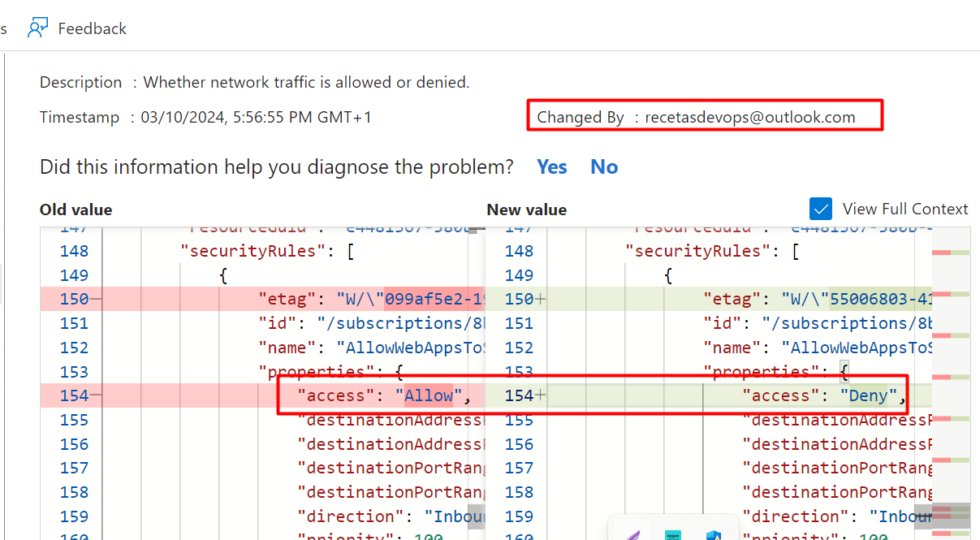Click line number 159 in old pane

coord(74,516)
